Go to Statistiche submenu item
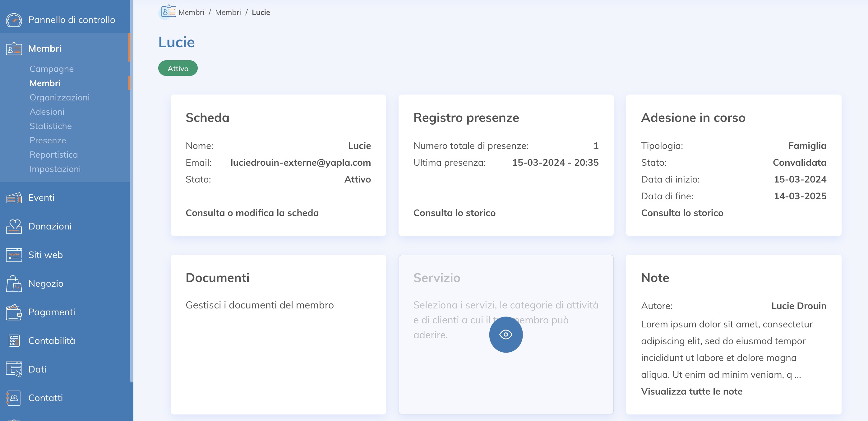The image size is (868, 421). pos(51,126)
